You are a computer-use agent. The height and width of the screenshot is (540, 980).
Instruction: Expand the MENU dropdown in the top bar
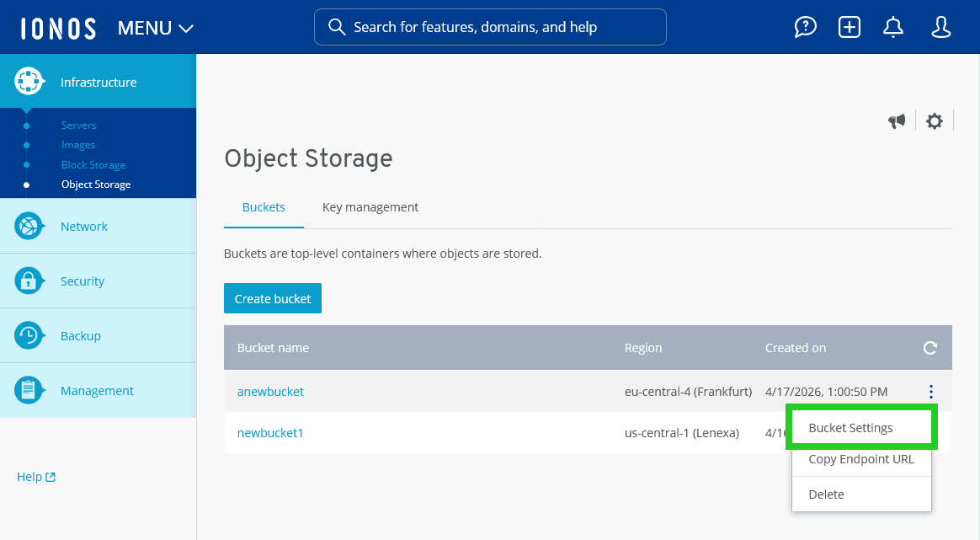[x=155, y=27]
